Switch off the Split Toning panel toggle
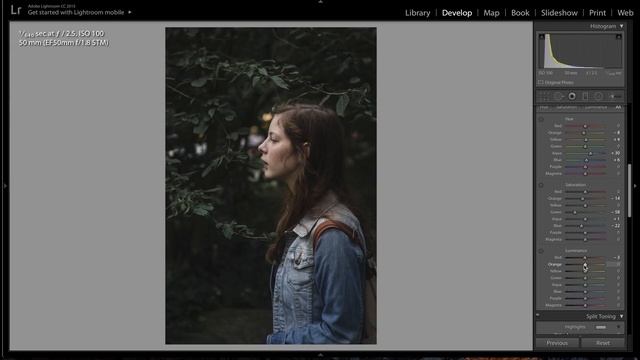The height and width of the screenshot is (360, 640). point(538,315)
